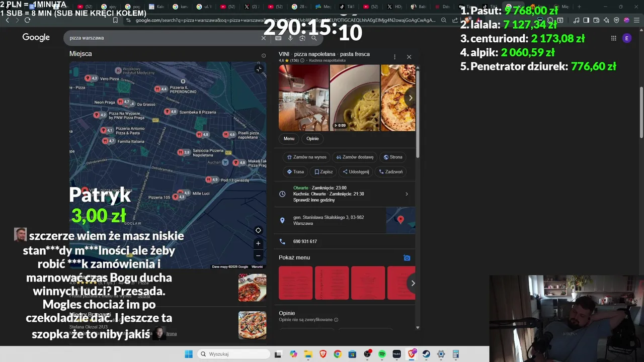Open the Google apps grid

click(x=613, y=38)
